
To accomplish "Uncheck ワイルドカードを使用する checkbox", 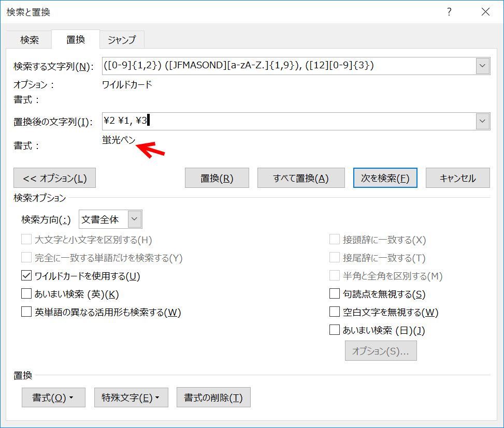I will coord(26,276).
